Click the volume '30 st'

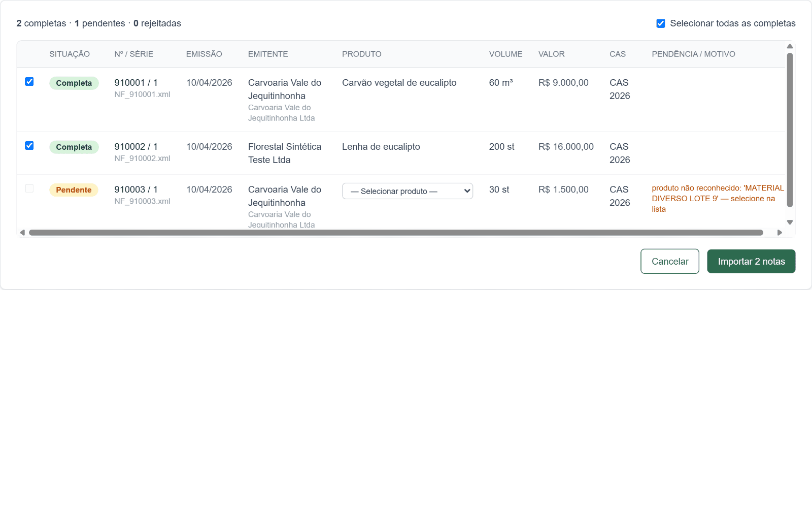tap(499, 189)
